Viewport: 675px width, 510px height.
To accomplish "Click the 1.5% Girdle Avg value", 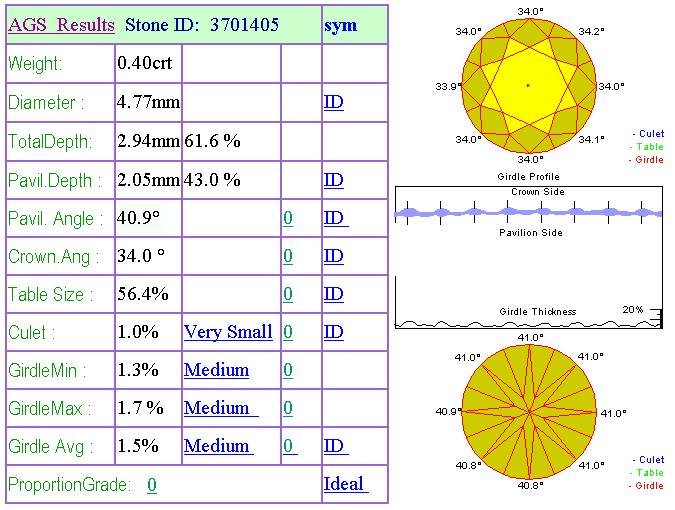I will tap(138, 446).
